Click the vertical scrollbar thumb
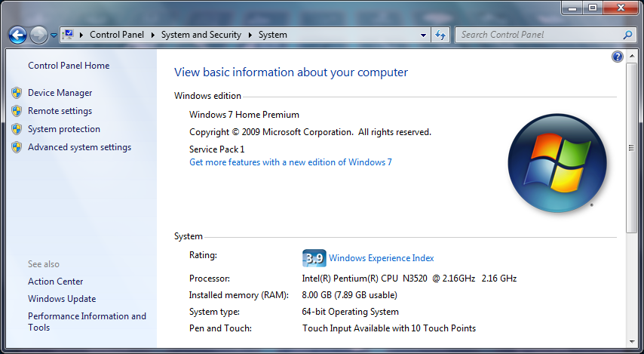 pos(631,148)
